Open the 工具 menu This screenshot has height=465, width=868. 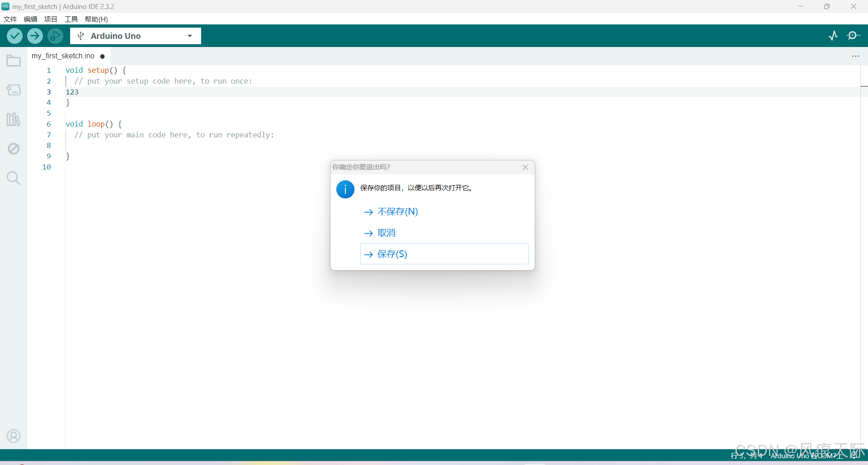[71, 19]
